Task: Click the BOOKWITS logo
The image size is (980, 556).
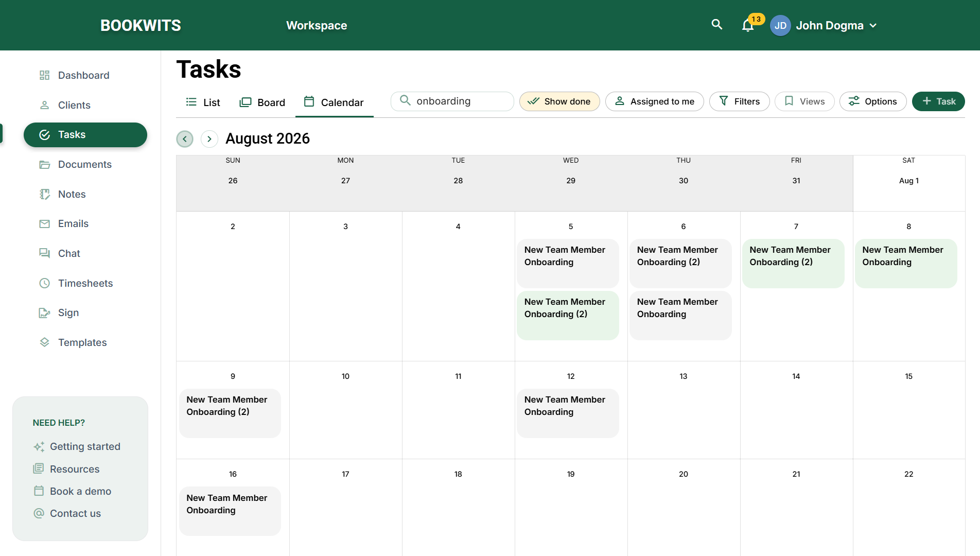Action: [141, 25]
